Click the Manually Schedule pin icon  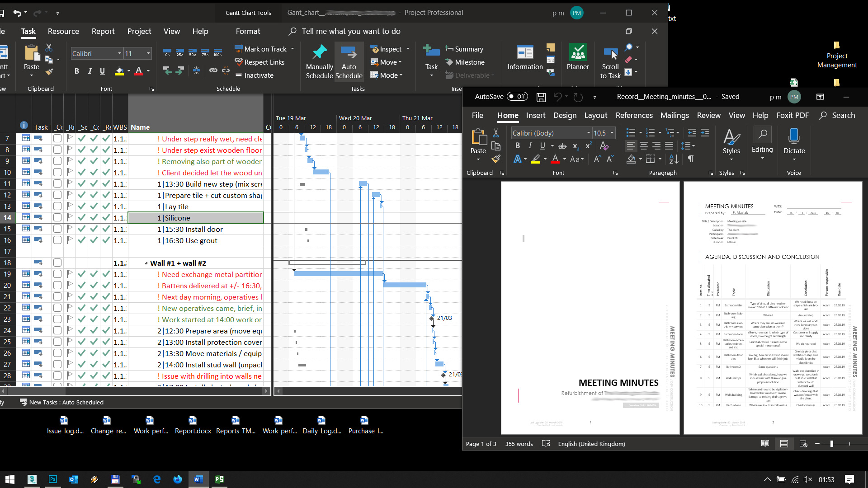pyautogui.click(x=319, y=52)
